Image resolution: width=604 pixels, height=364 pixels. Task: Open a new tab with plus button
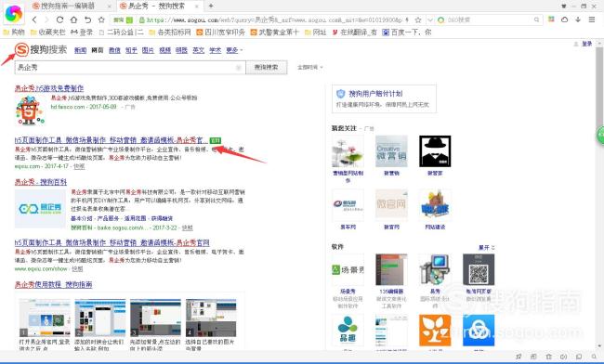pos(211,6)
